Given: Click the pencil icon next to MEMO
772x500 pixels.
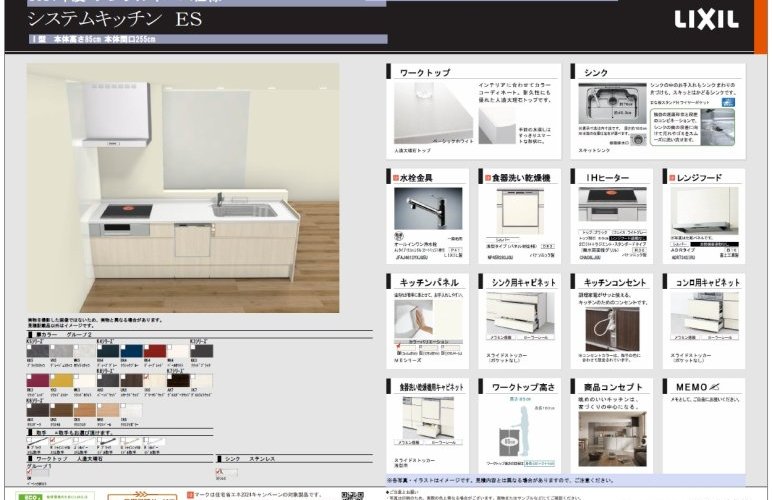Looking at the screenshot, I should click(x=712, y=385).
